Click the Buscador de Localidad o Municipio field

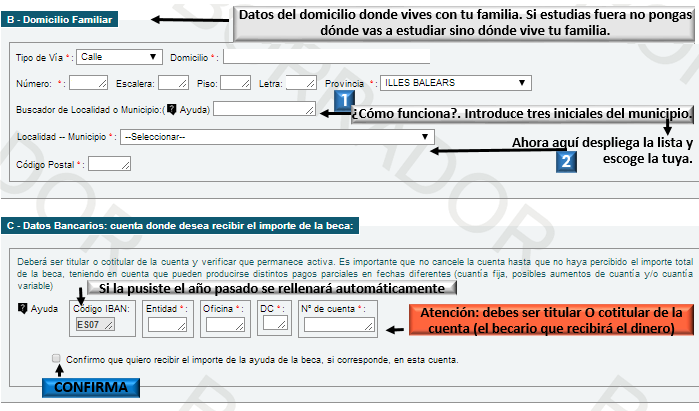click(264, 109)
